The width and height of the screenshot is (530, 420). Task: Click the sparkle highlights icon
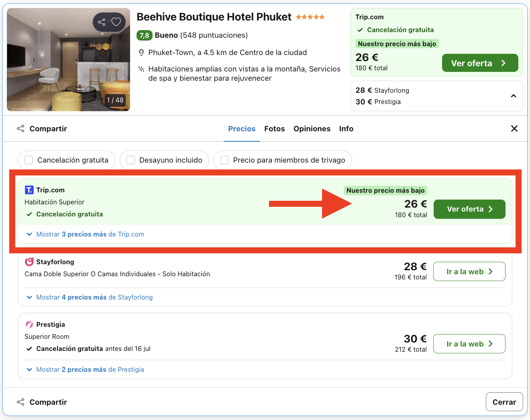141,69
